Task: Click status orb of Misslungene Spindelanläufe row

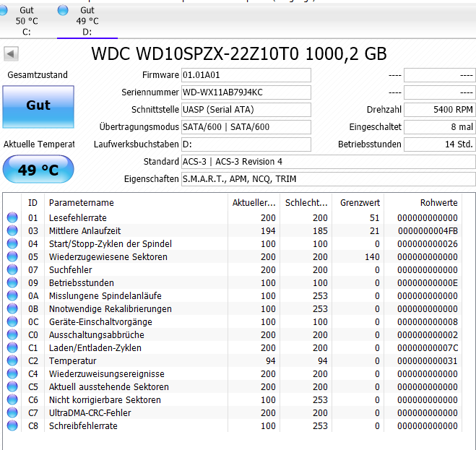Action: pos(12,295)
